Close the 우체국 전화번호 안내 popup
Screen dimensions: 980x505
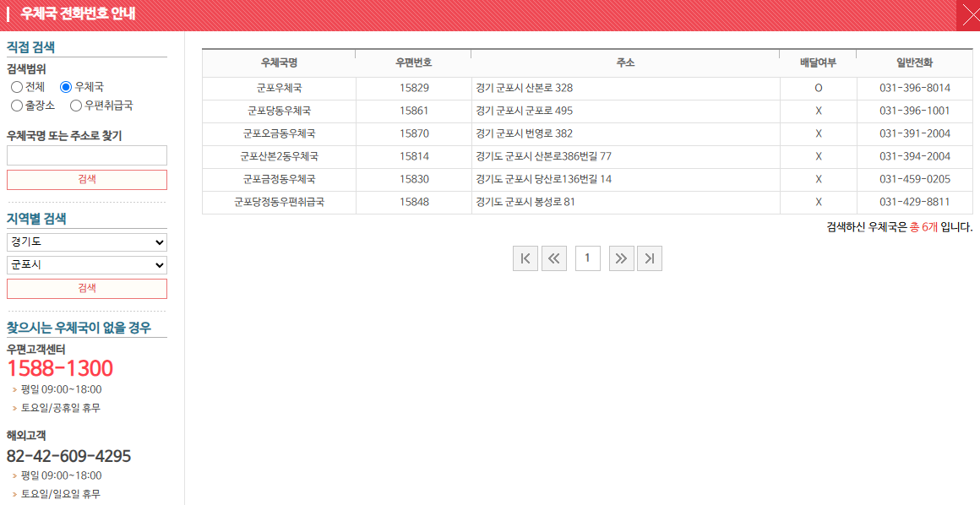point(968,15)
